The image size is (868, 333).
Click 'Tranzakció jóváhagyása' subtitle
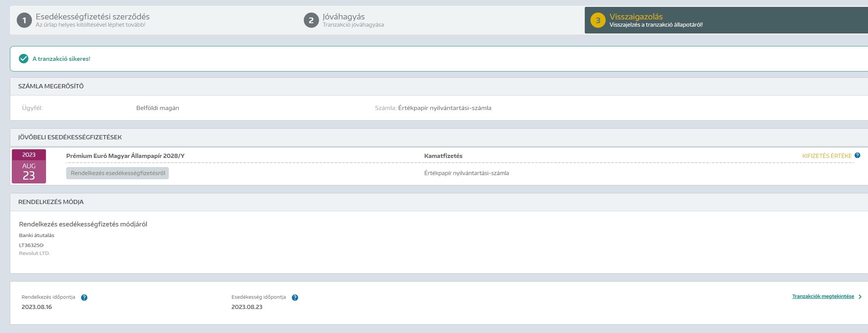pos(353,25)
